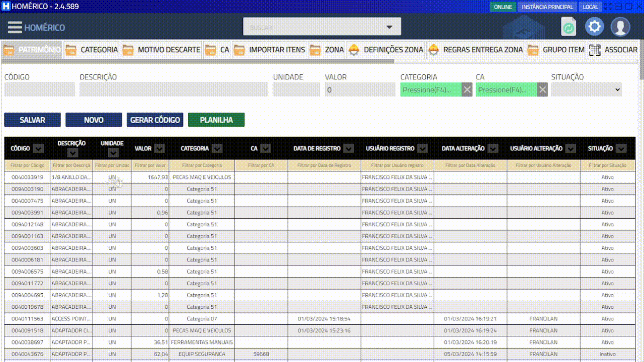The width and height of the screenshot is (644, 362).
Task: Click the Gerar Código button
Action: 155,120
